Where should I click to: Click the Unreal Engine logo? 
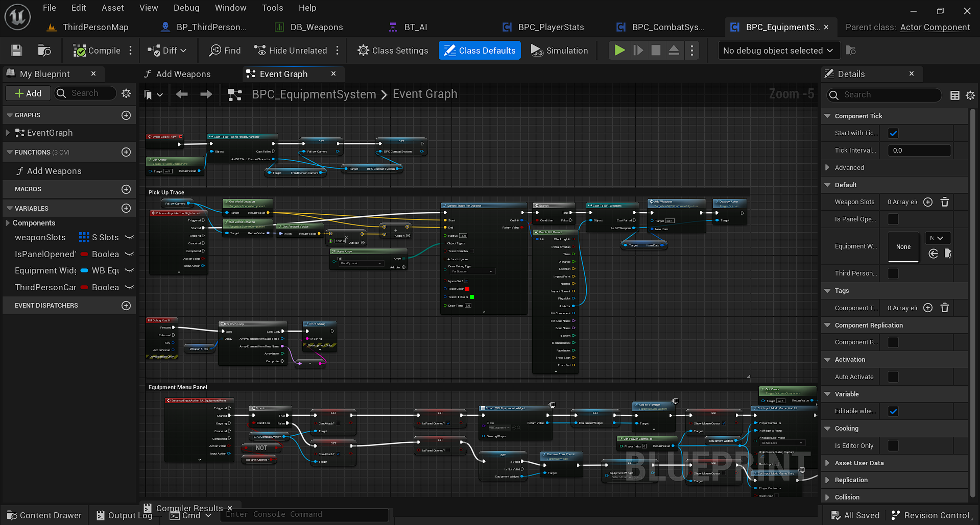pos(18,17)
